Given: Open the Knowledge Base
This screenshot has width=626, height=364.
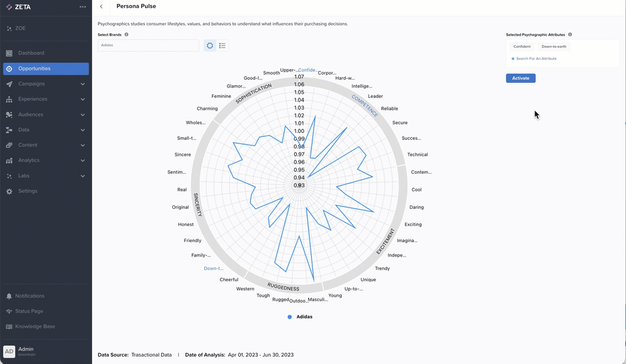Looking at the screenshot, I should pyautogui.click(x=35, y=327).
